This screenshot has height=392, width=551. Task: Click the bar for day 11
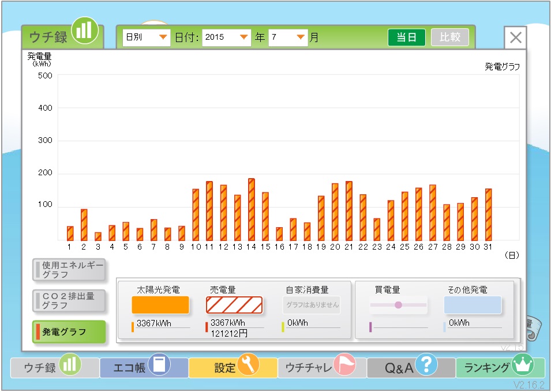point(209,211)
